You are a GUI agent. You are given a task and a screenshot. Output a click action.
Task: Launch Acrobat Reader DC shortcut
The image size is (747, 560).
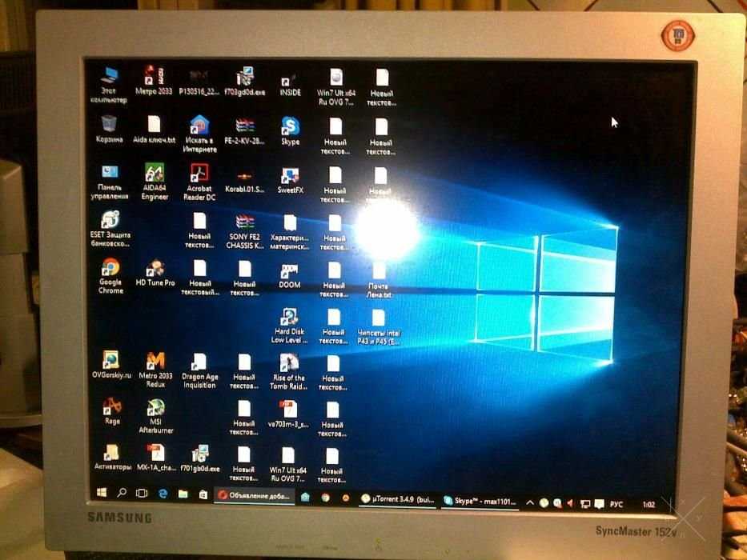(199, 182)
